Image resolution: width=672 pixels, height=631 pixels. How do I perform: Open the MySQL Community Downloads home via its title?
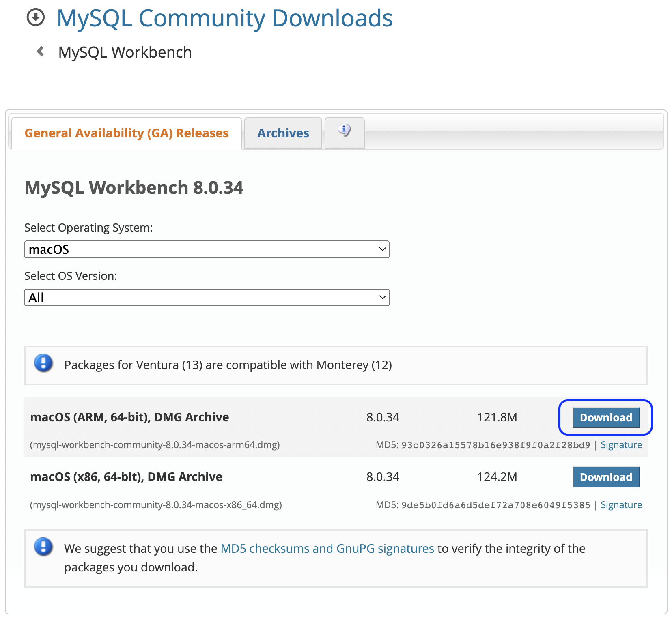pos(224,18)
